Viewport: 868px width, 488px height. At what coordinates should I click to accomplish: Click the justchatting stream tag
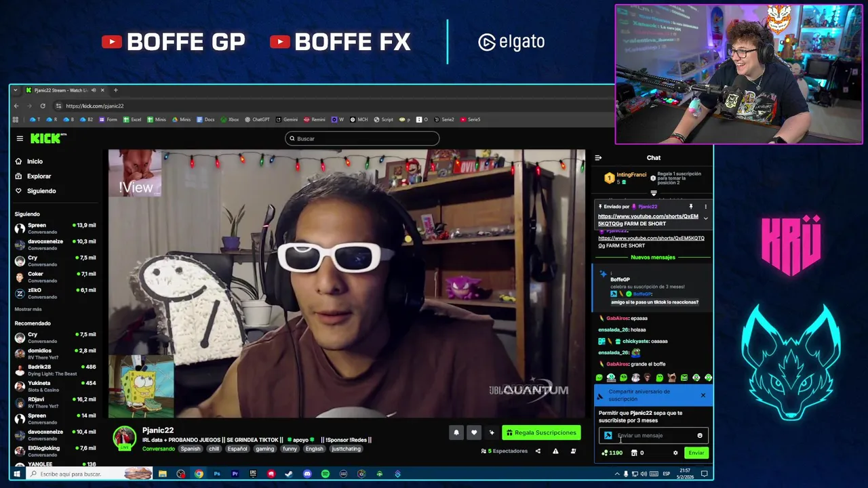(346, 449)
